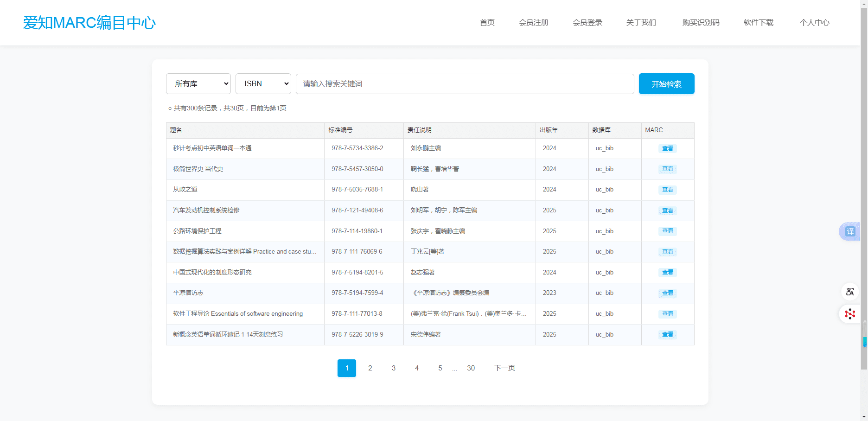The image size is (868, 421).
Task: Click the title 平凉信访志
Action: pyautogui.click(x=188, y=293)
